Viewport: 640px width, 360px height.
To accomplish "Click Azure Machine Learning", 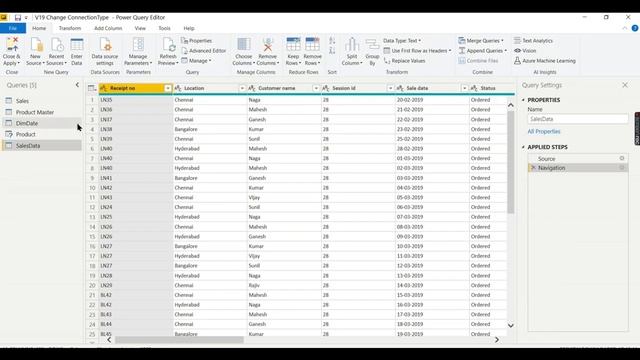I will coord(544,61).
